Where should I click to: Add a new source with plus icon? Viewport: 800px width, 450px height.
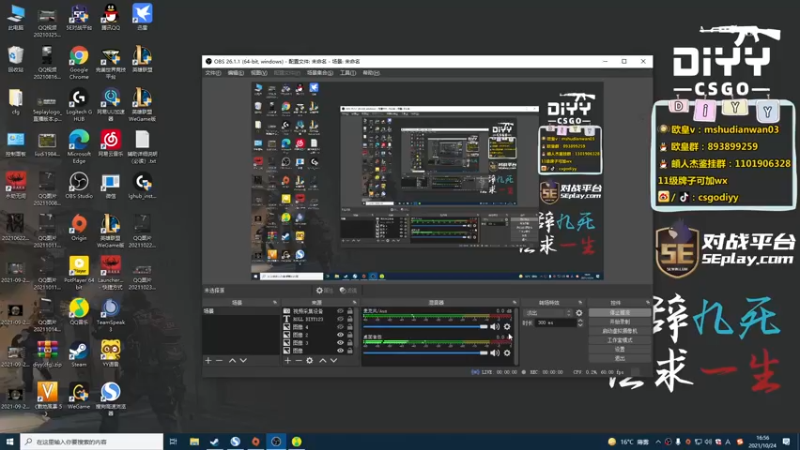pyautogui.click(x=288, y=360)
